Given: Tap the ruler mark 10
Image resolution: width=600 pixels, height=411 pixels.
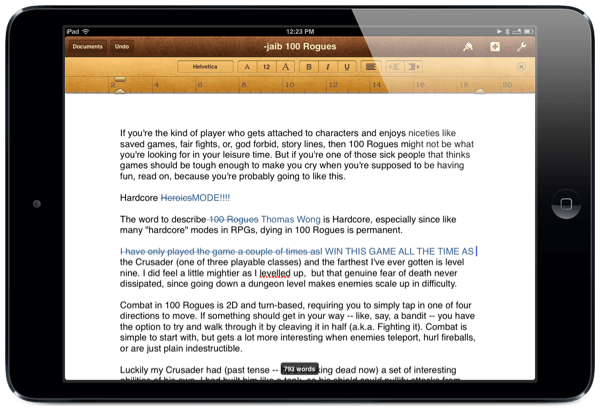Looking at the screenshot, I should point(290,85).
